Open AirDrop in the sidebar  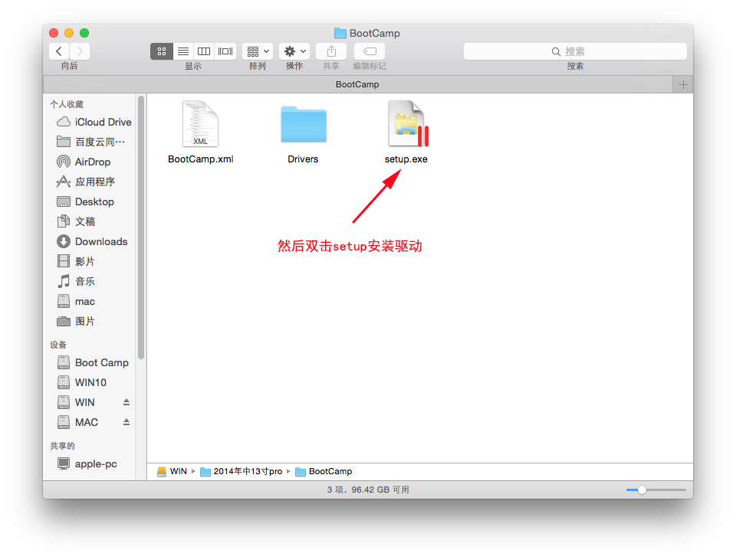point(84,162)
